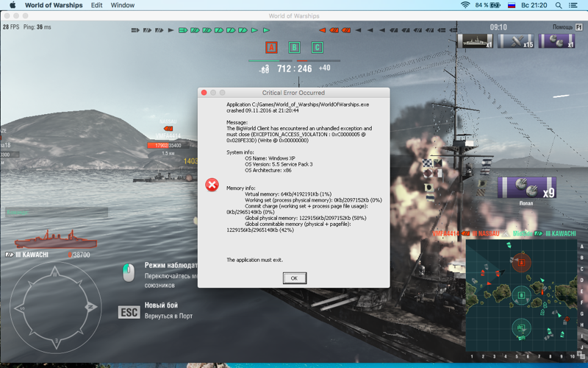Image resolution: width=588 pixels, height=368 pixels.
Task: Click the Помощь F1 help button
Action: pyautogui.click(x=567, y=27)
